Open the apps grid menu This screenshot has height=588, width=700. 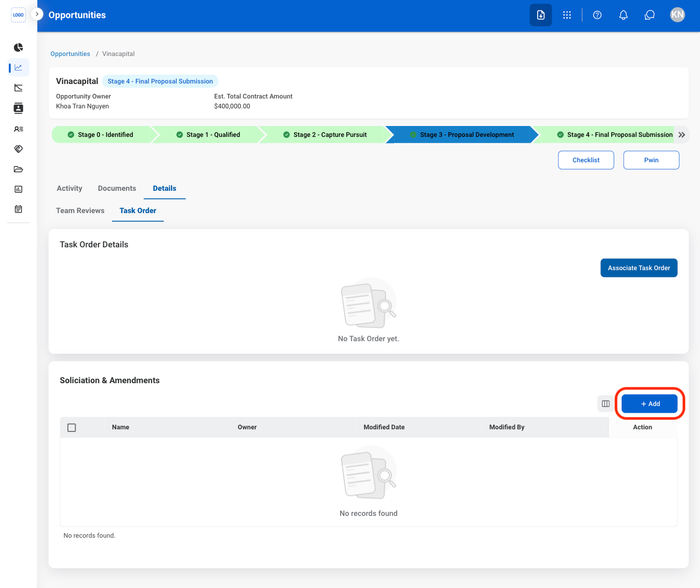pos(567,15)
